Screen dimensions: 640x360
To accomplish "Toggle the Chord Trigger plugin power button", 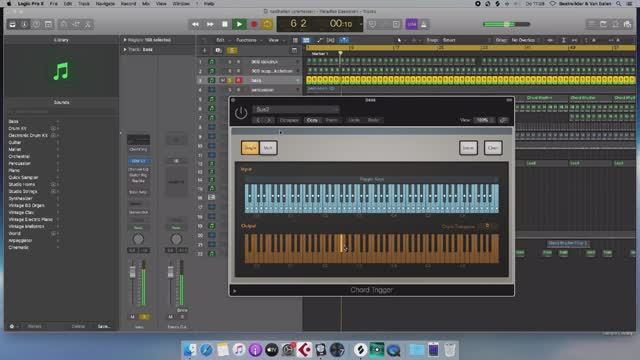I will point(241,113).
